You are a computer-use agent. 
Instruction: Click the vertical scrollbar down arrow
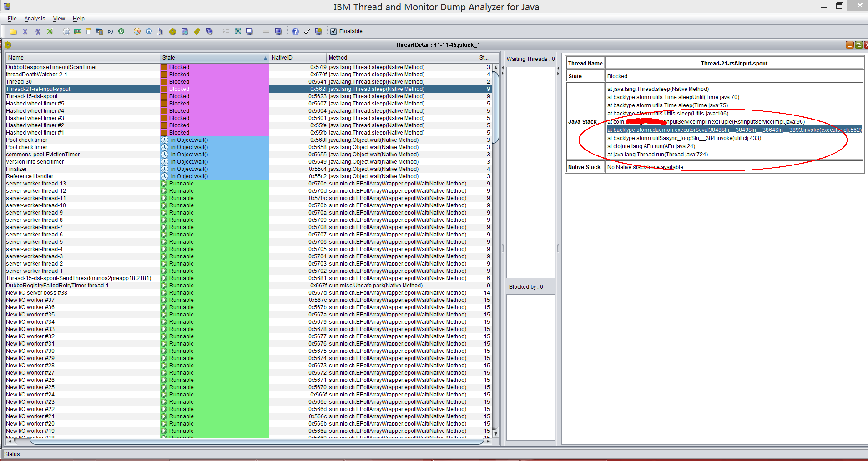tap(496, 434)
